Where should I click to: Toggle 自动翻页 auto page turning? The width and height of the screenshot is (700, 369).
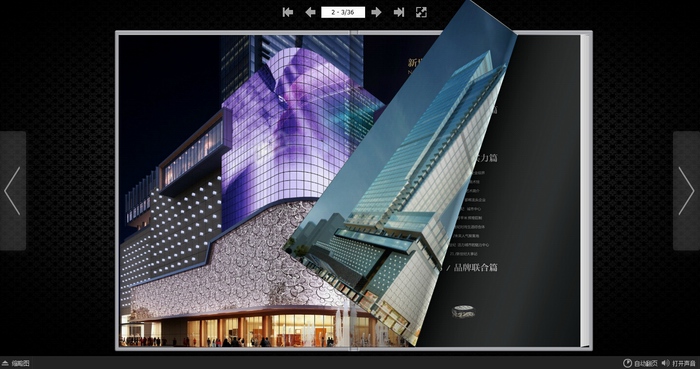coord(646,363)
